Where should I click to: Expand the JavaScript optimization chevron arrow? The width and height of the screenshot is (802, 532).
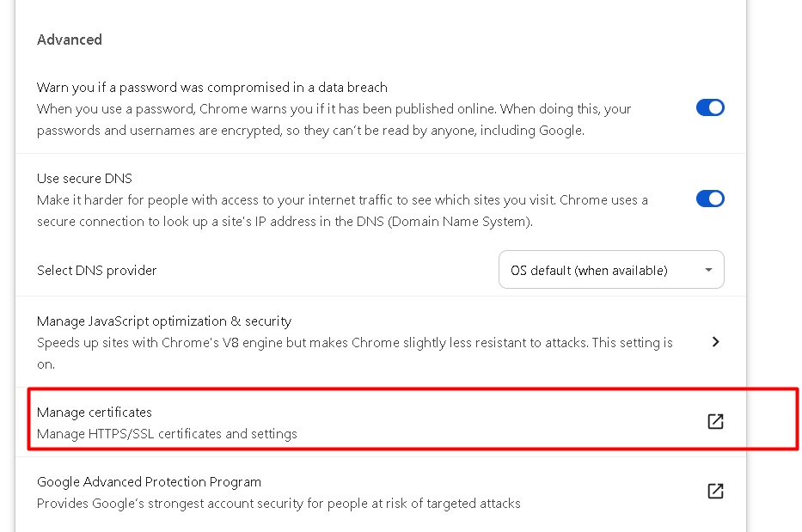715,342
